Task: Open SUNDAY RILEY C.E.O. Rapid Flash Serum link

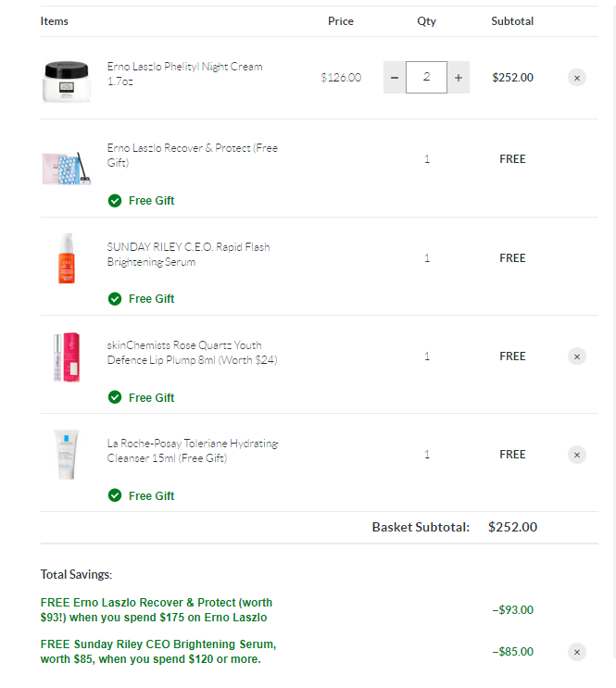Action: 188,254
